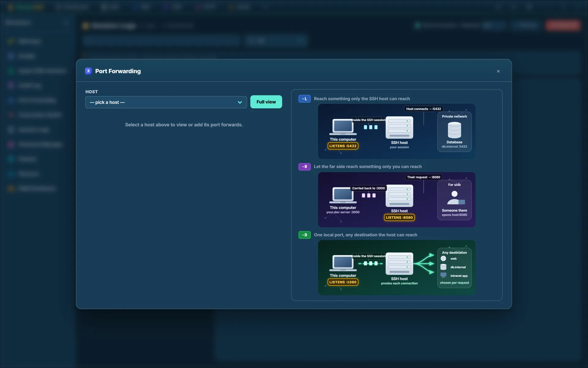Click the web globe icon under Any destination

click(x=443, y=259)
